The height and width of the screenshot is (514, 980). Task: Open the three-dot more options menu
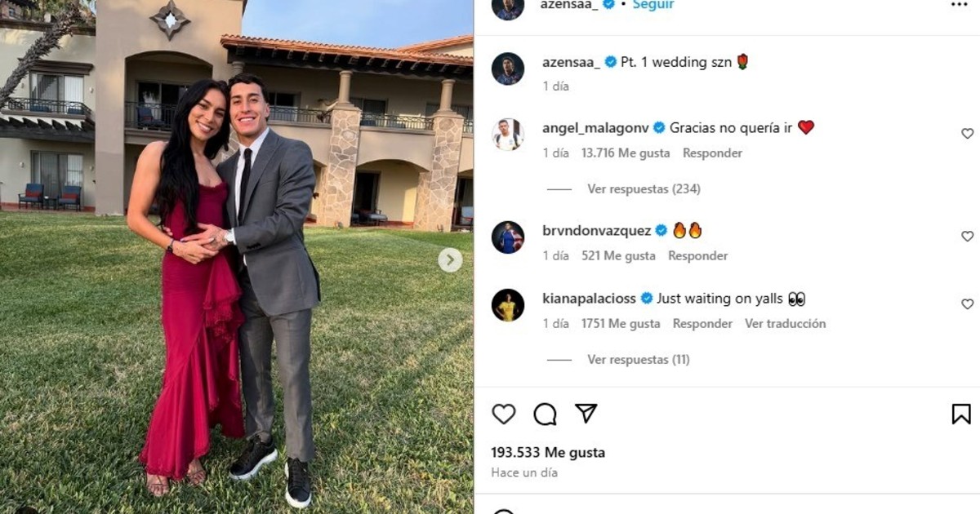click(959, 5)
